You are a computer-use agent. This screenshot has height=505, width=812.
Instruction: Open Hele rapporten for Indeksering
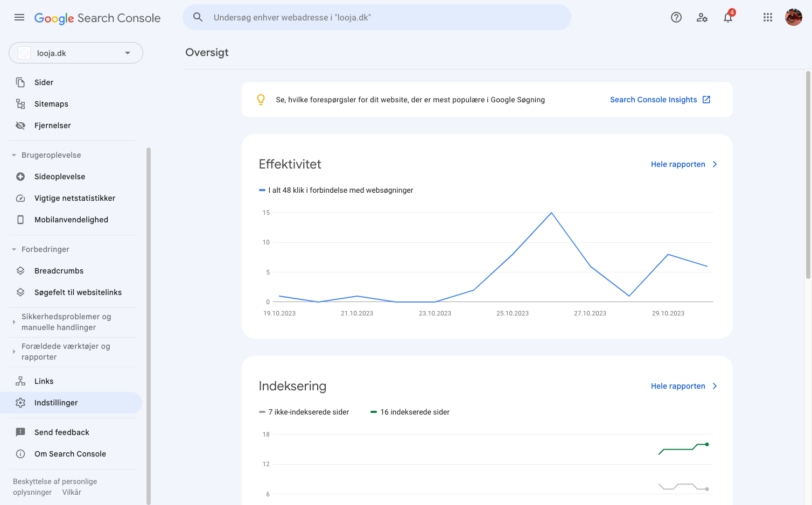684,386
